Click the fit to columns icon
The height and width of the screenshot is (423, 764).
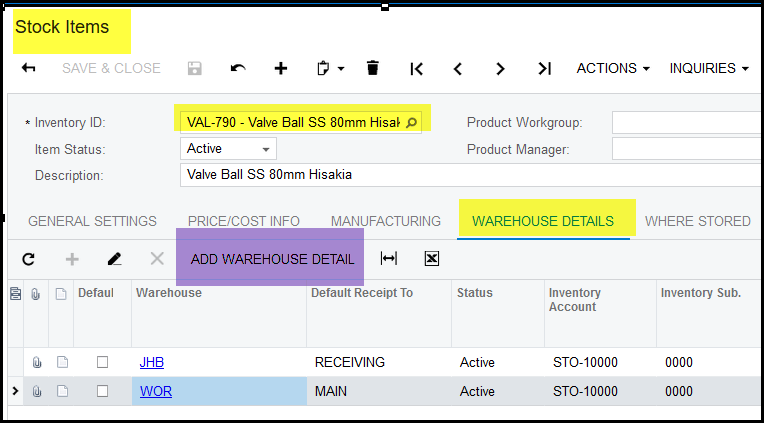(389, 259)
